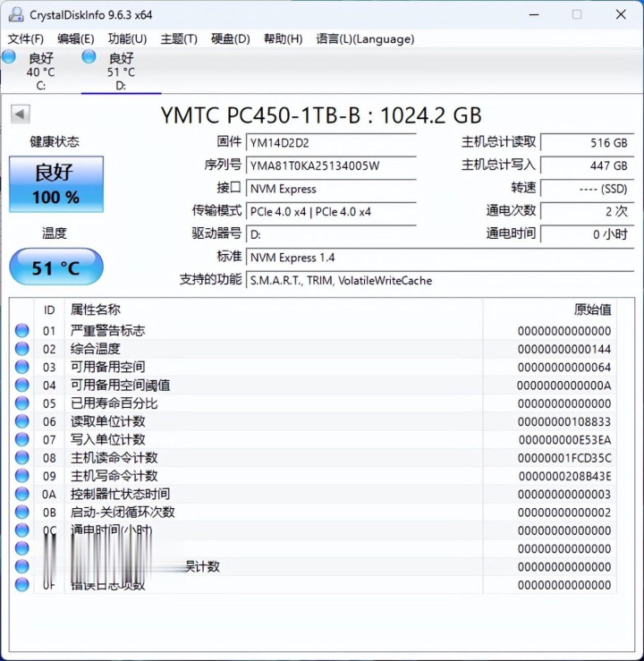This screenshot has width=644, height=661.
Task: Click the total host writes value 447 GB
Action: pos(587,165)
